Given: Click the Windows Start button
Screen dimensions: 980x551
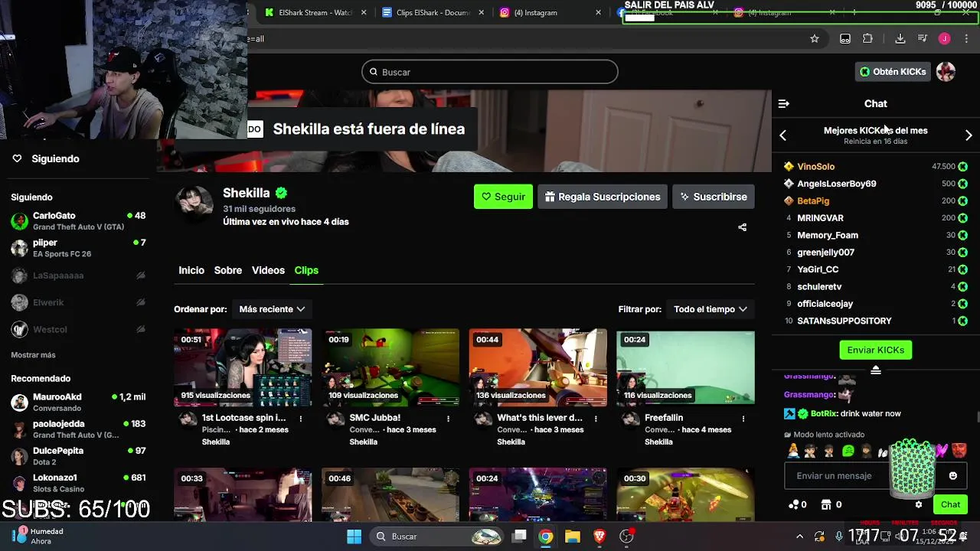Looking at the screenshot, I should pos(354,536).
